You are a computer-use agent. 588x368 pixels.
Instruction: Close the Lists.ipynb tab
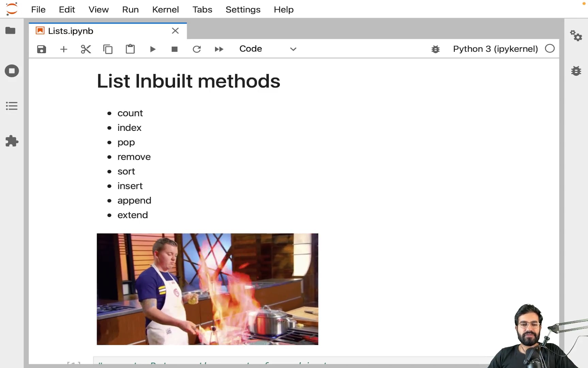click(175, 31)
